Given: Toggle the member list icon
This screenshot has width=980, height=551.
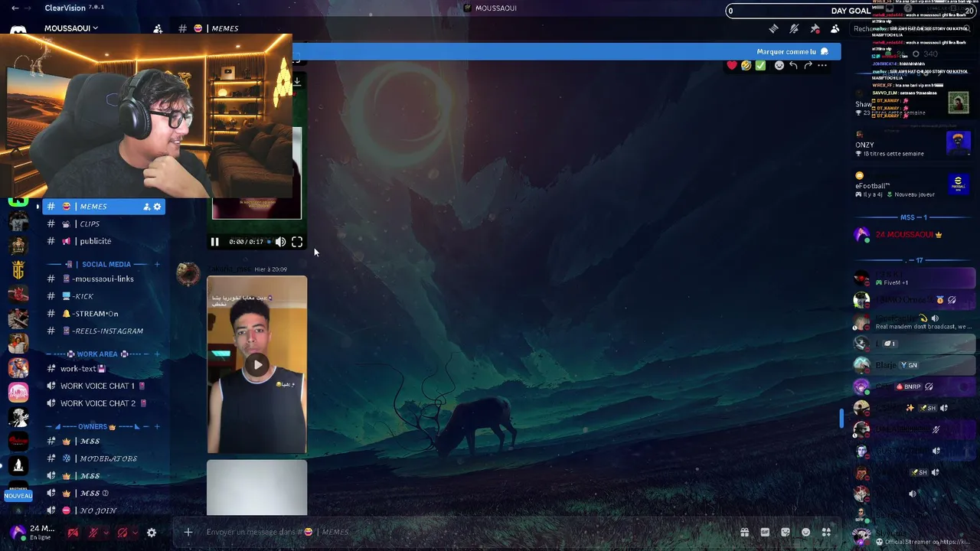Looking at the screenshot, I should click(835, 28).
